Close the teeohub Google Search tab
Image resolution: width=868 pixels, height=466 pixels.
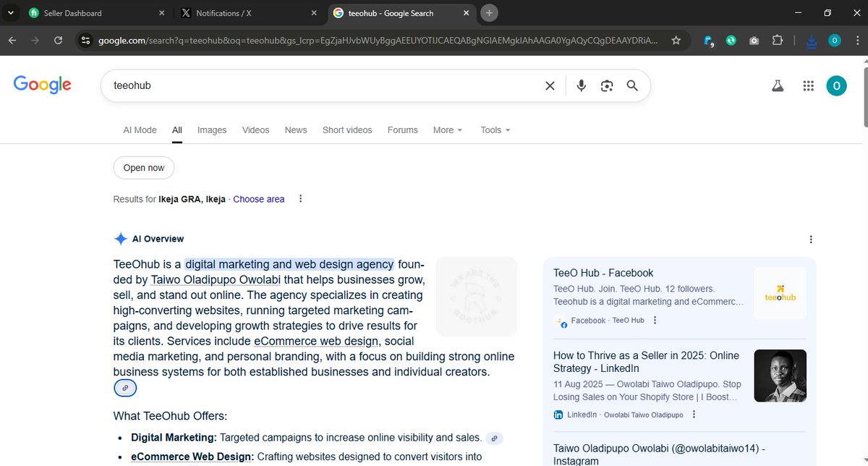466,13
